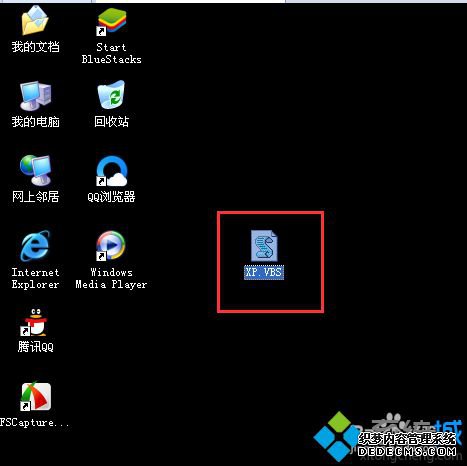Screen dimensions: 467x466
Task: Click the XP.VBS file name label
Action: coord(264,272)
